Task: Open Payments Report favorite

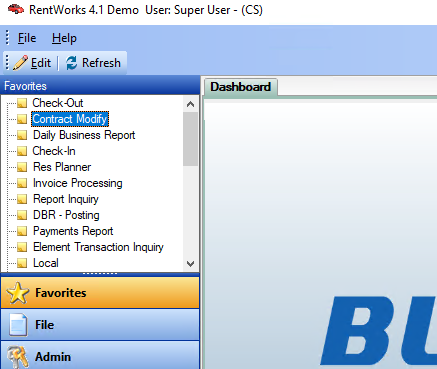Action: 73,231
